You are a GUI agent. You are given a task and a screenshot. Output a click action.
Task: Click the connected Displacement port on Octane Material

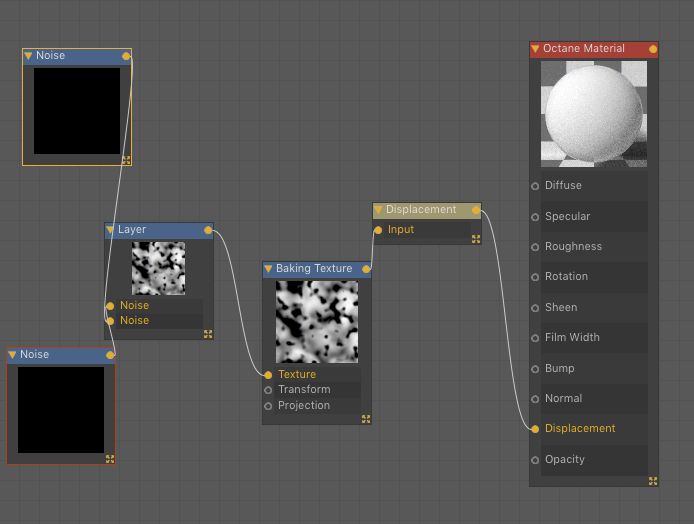point(535,429)
